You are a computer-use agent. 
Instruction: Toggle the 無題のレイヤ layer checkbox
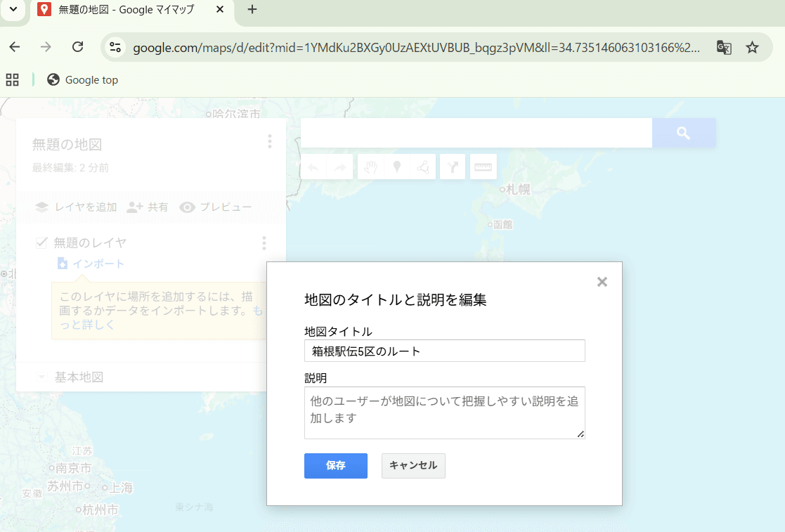click(x=41, y=243)
